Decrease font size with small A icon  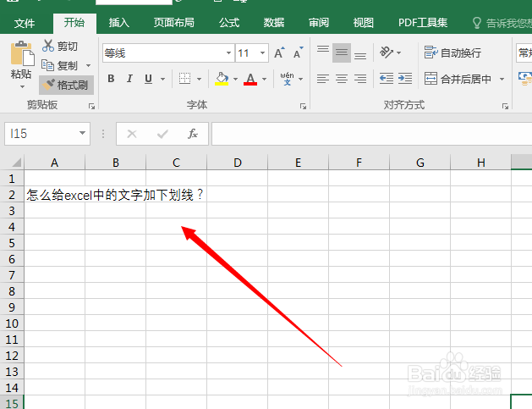[298, 53]
